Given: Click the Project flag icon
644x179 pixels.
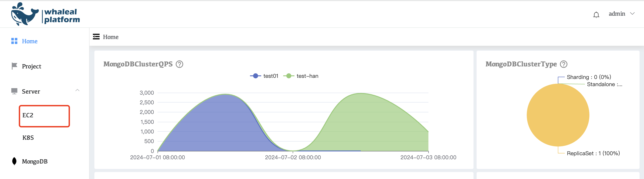Looking at the screenshot, I should tap(14, 66).
